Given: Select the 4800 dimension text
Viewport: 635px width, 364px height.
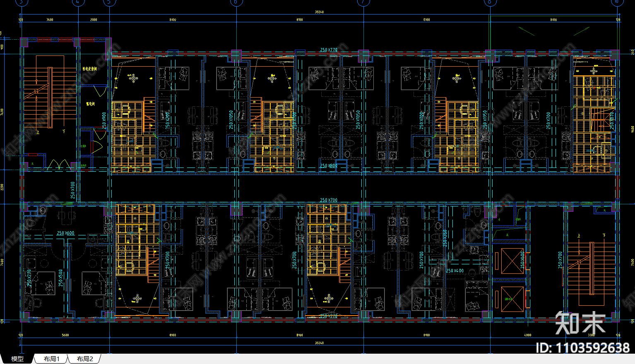Looking at the screenshot, I should pos(527,335).
